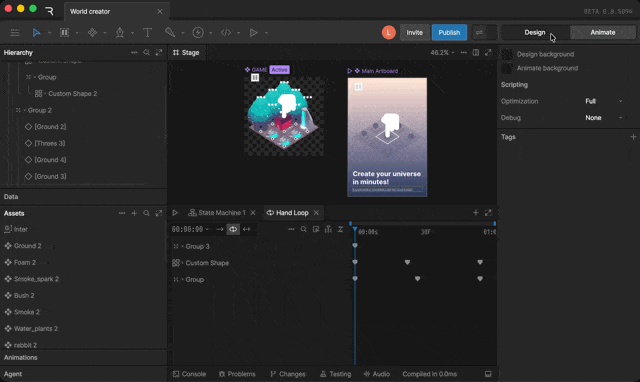Open the Console tab
The image size is (640, 382).
(x=189, y=374)
